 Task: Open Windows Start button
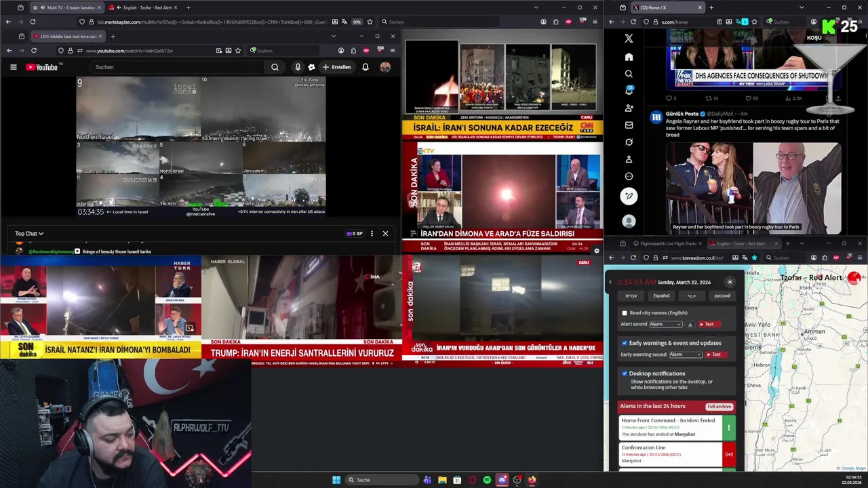click(336, 480)
